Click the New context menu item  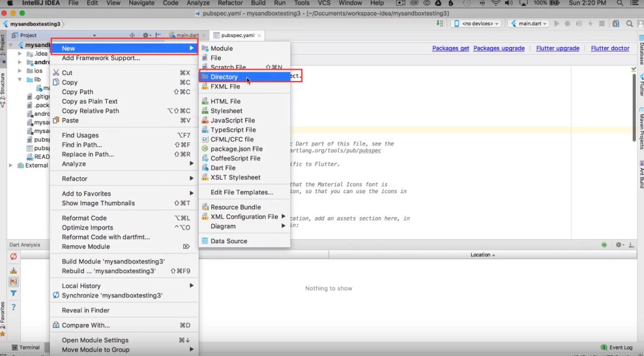click(124, 48)
